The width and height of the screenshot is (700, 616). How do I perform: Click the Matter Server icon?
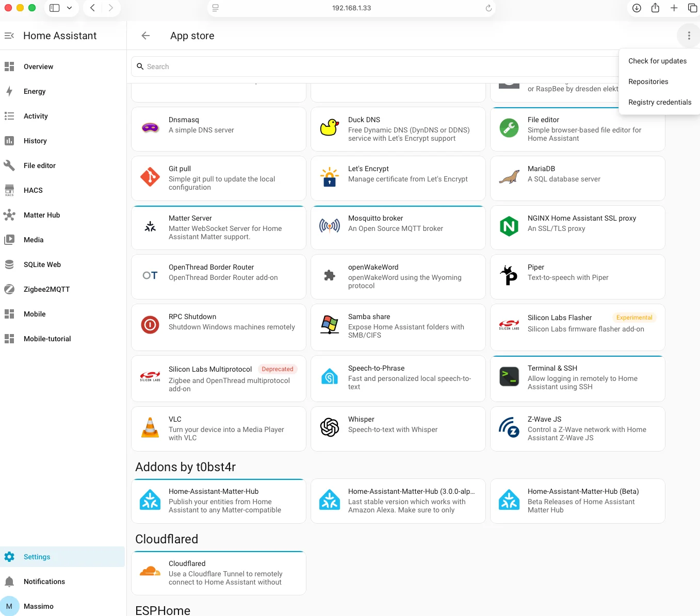tap(150, 226)
